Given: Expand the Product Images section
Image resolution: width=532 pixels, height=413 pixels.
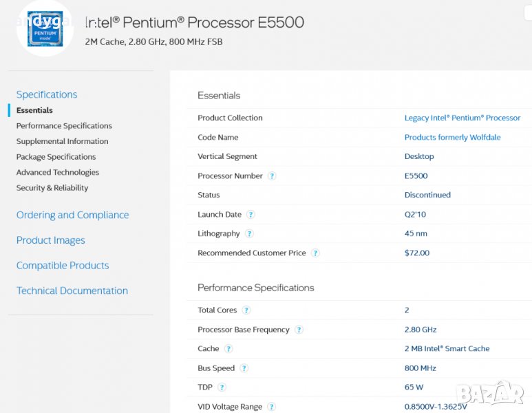Looking at the screenshot, I should point(50,240).
